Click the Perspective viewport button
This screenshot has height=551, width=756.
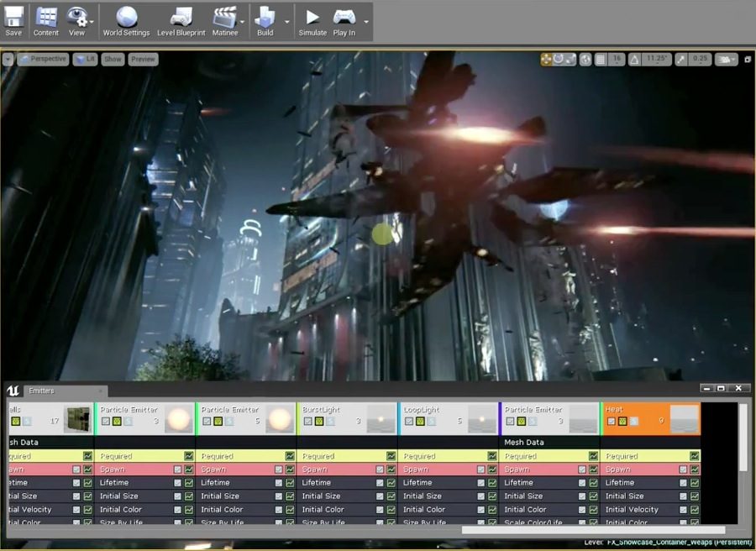click(43, 59)
